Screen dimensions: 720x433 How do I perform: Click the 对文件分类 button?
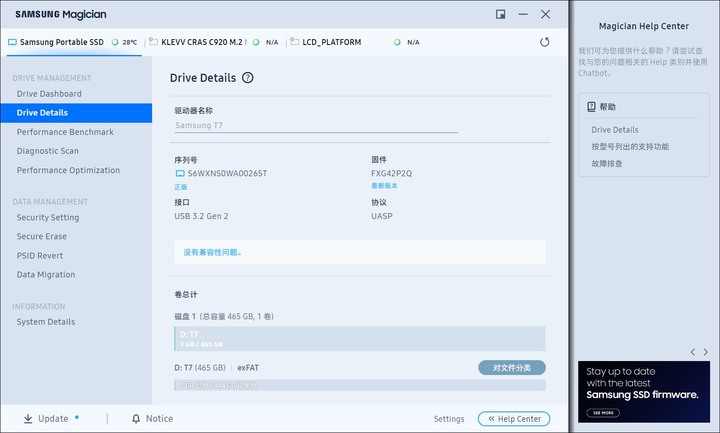pyautogui.click(x=512, y=368)
